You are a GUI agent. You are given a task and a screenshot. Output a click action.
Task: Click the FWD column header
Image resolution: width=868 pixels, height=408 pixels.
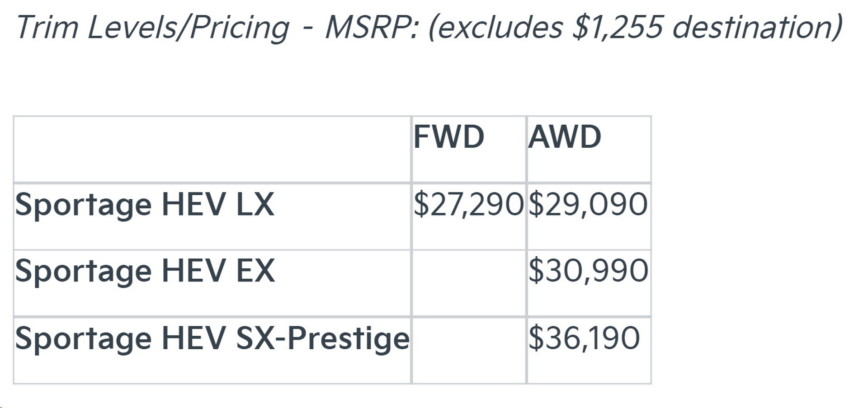pyautogui.click(x=448, y=137)
